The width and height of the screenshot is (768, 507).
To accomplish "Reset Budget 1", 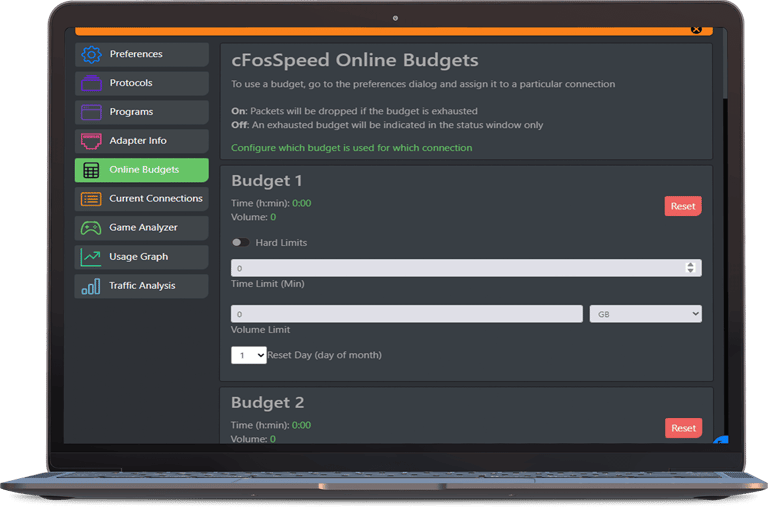I will [683, 206].
